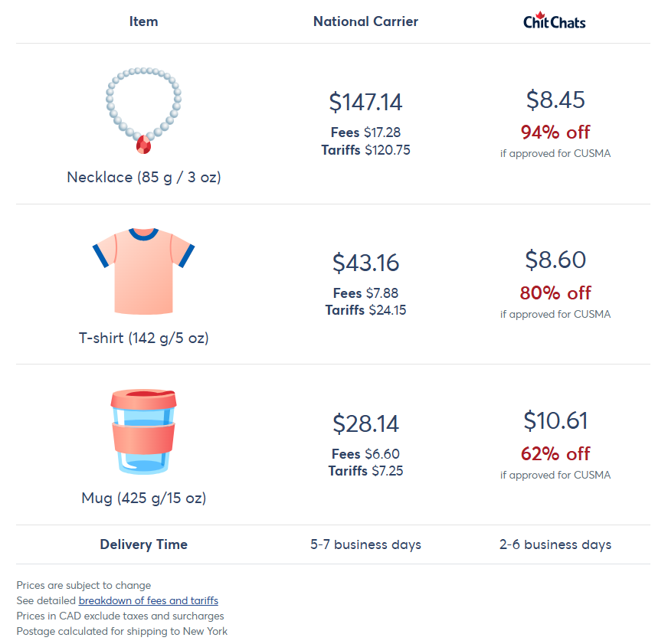The image size is (655, 644).
Task: Click the 62% off discount label
Action: click(555, 454)
